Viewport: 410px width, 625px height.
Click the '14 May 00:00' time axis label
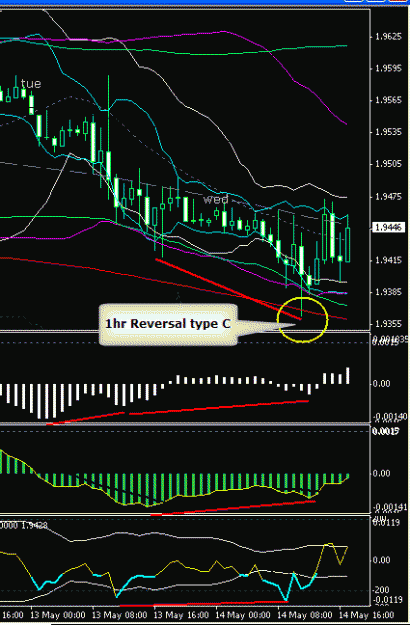coord(243,615)
